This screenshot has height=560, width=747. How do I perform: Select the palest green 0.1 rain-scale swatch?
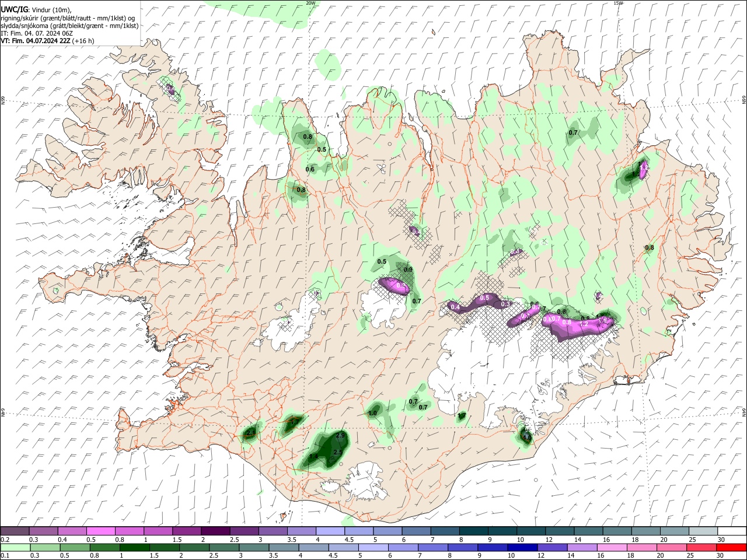click(x=15, y=548)
